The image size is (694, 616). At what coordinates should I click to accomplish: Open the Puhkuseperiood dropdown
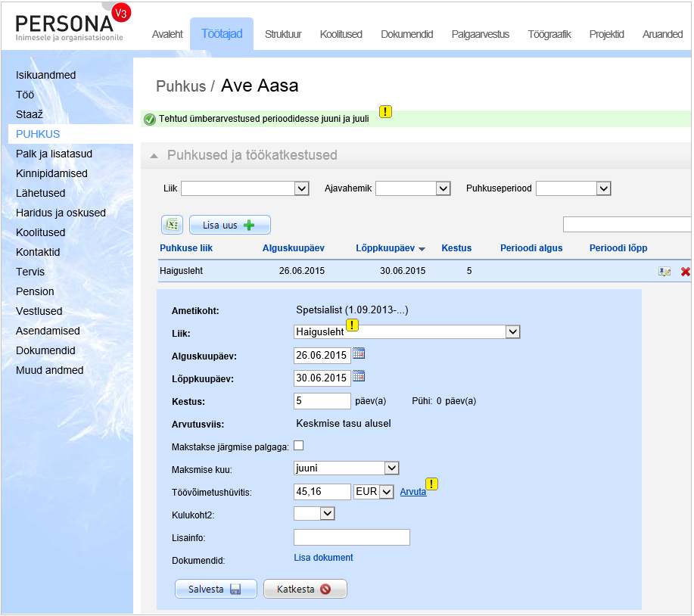[x=573, y=188]
